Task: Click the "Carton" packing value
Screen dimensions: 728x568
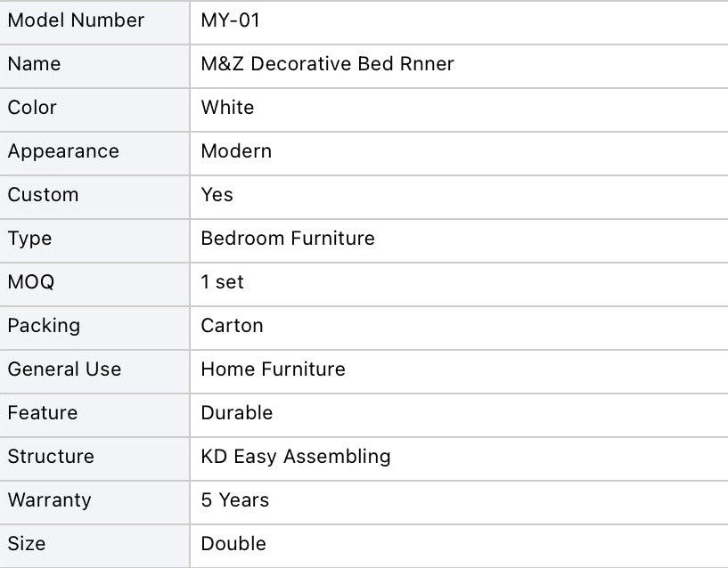Action: pos(232,326)
